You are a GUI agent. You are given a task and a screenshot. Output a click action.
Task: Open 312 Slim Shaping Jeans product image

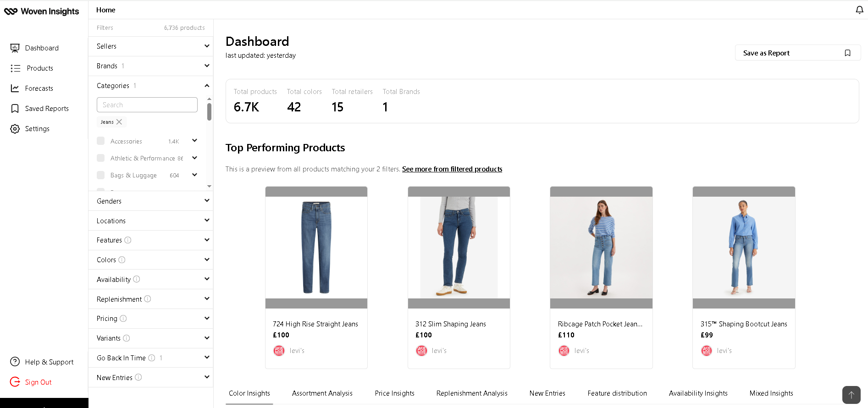point(459,248)
